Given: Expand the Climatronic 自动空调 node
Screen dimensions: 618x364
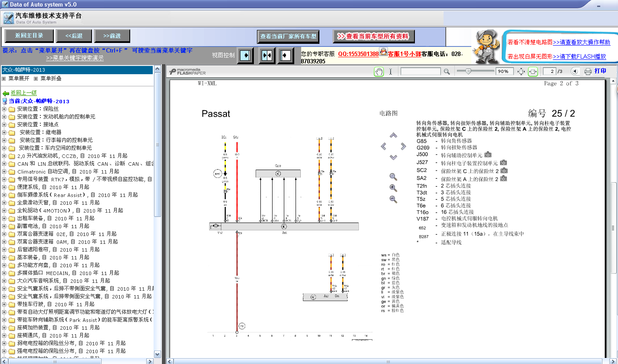Looking at the screenshot, I should coord(4,171).
